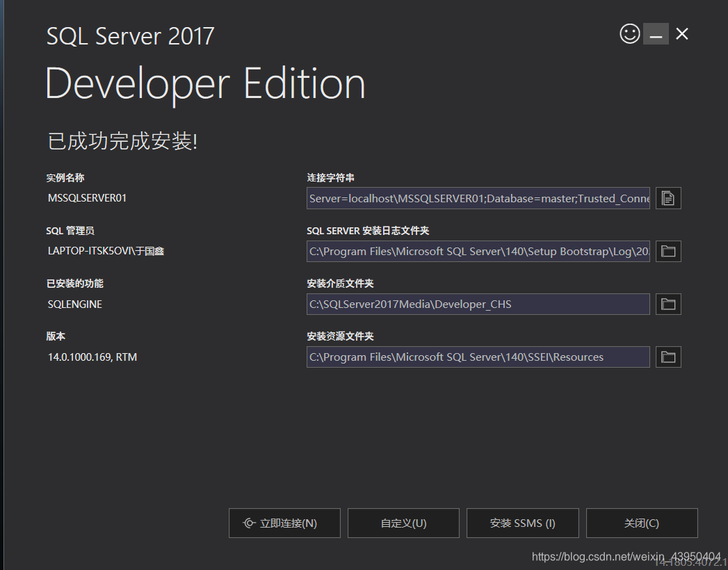Image resolution: width=728 pixels, height=570 pixels.
Task: Click the 关闭(C) close button
Action: click(642, 523)
